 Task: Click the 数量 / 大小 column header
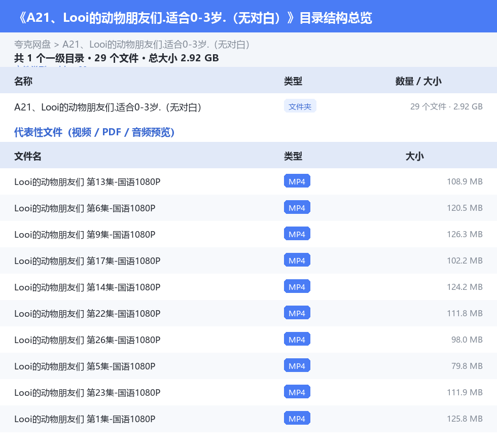(418, 81)
